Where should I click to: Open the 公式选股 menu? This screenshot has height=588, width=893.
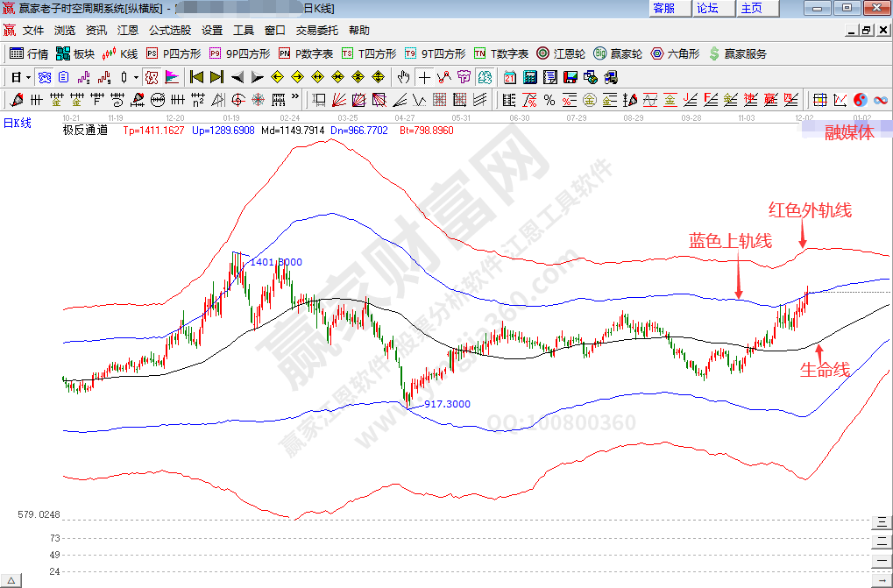pyautogui.click(x=169, y=30)
